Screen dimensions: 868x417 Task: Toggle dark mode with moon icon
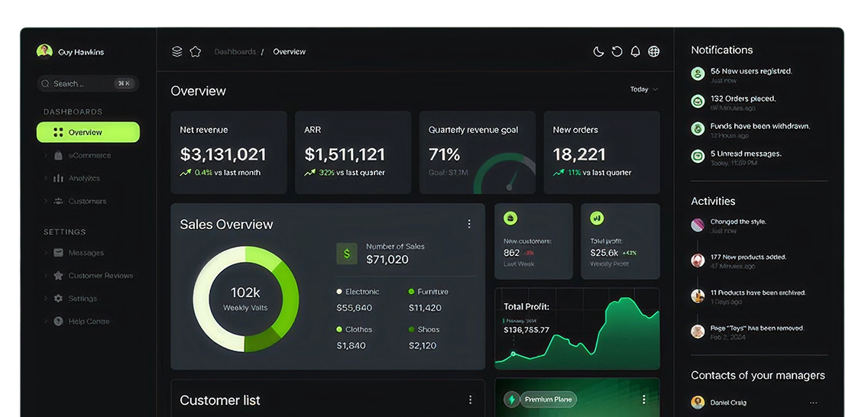point(598,52)
